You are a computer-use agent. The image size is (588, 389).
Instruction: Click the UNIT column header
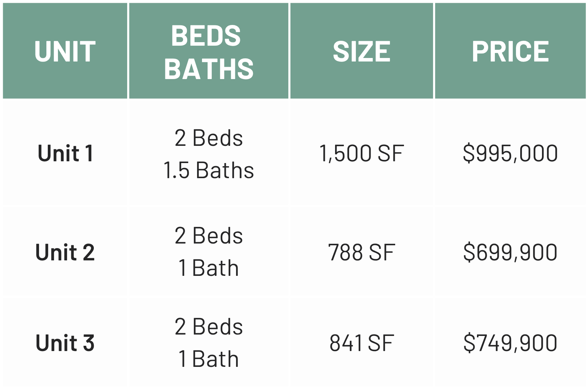coord(65,51)
